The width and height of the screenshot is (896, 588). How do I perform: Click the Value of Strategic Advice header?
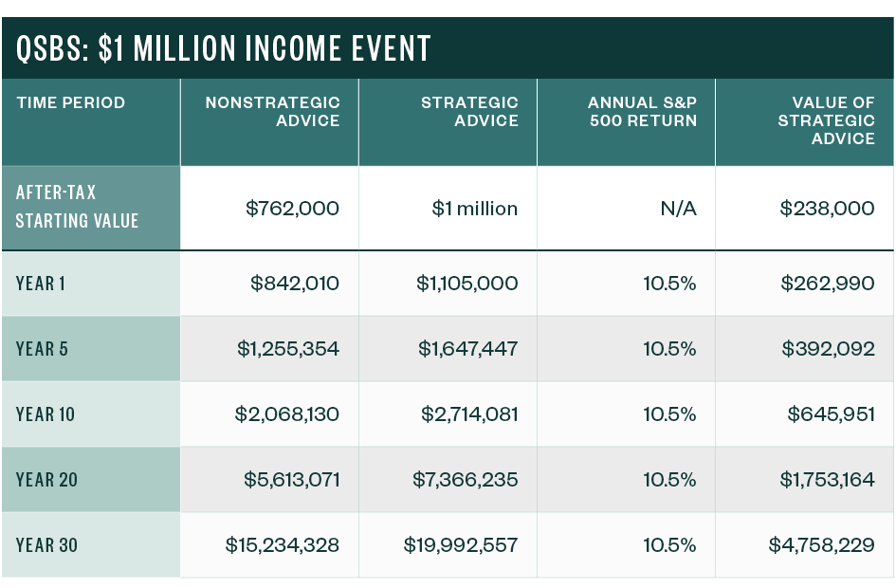click(826, 120)
